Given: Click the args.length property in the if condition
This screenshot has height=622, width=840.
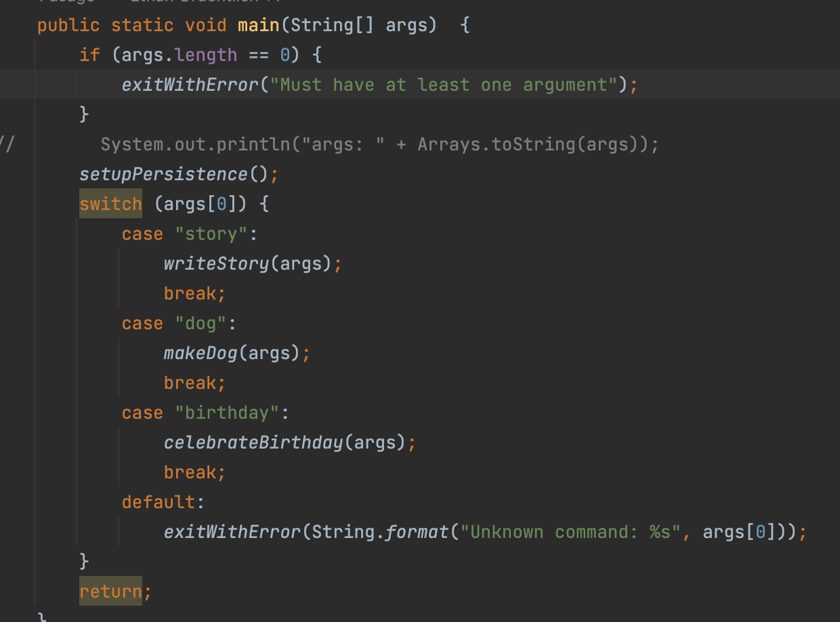Looking at the screenshot, I should coord(205,55).
